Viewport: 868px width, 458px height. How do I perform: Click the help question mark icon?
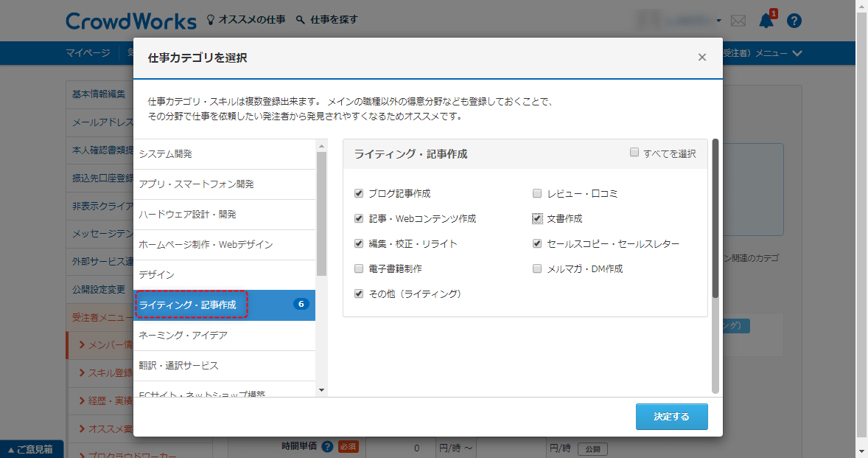794,21
